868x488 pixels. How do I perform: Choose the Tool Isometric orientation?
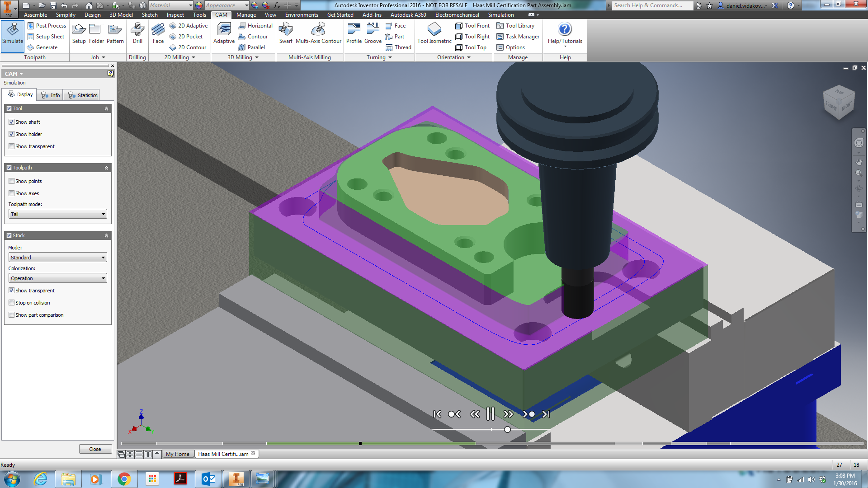point(434,34)
